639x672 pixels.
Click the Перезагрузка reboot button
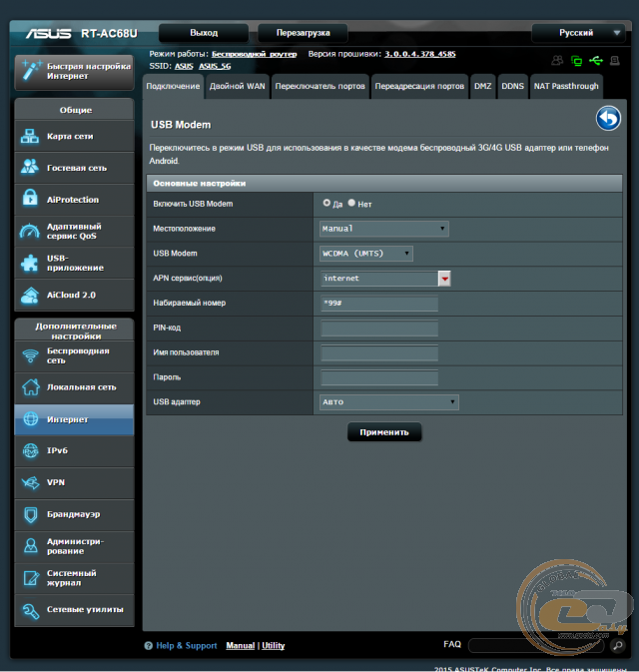(303, 33)
